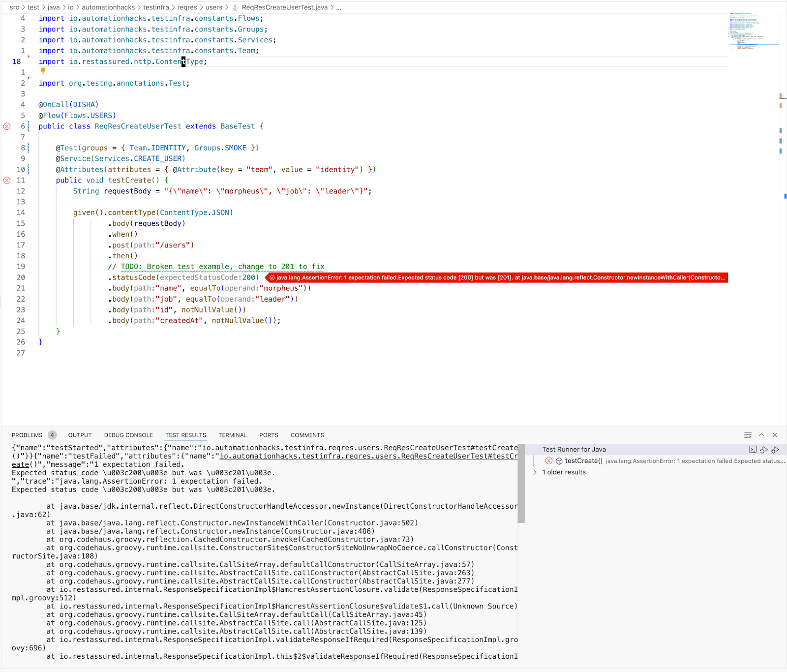Expand the '1 older results' entry
The height and width of the screenshot is (672, 787).
[535, 472]
